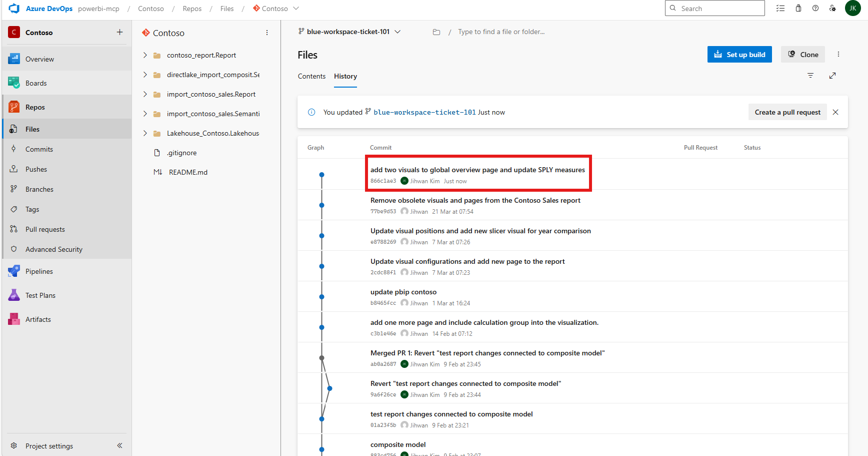Open Advanced Security in the sidebar

pyautogui.click(x=67, y=249)
